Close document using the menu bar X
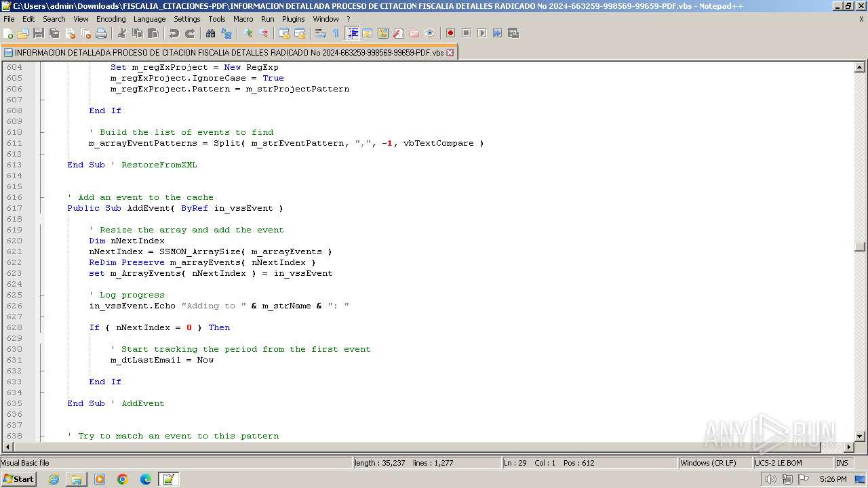868x488 pixels. point(861,19)
